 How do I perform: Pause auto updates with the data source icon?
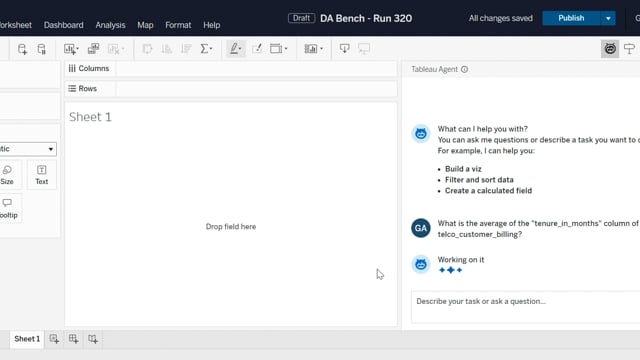(42, 49)
